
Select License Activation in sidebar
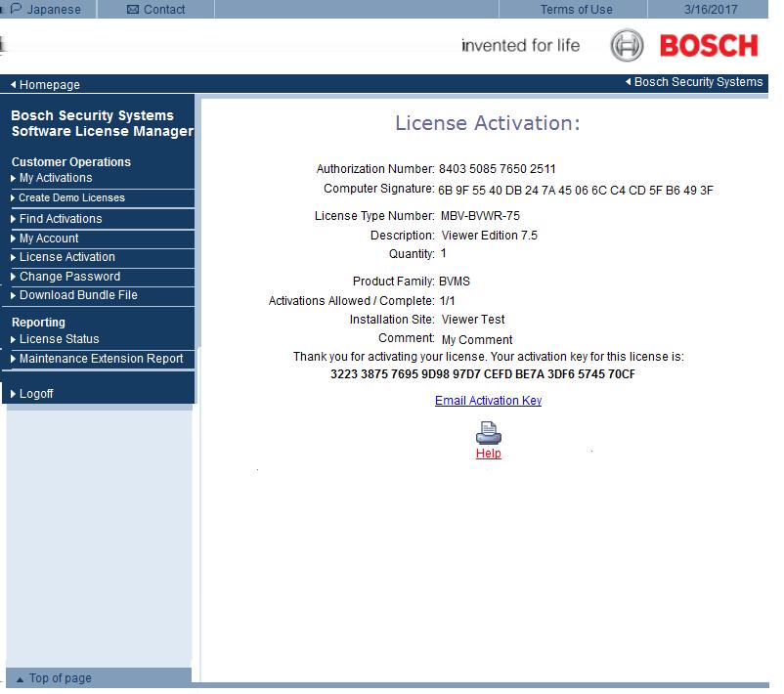(x=67, y=256)
